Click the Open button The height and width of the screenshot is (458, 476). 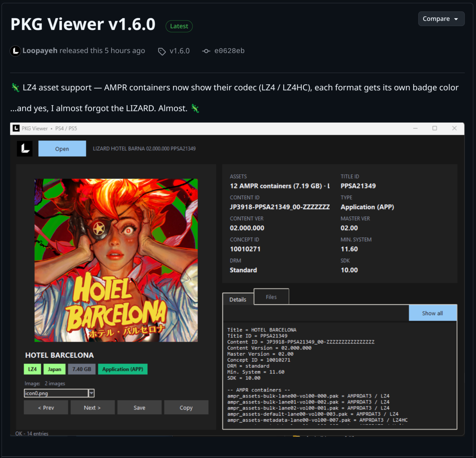pos(62,149)
